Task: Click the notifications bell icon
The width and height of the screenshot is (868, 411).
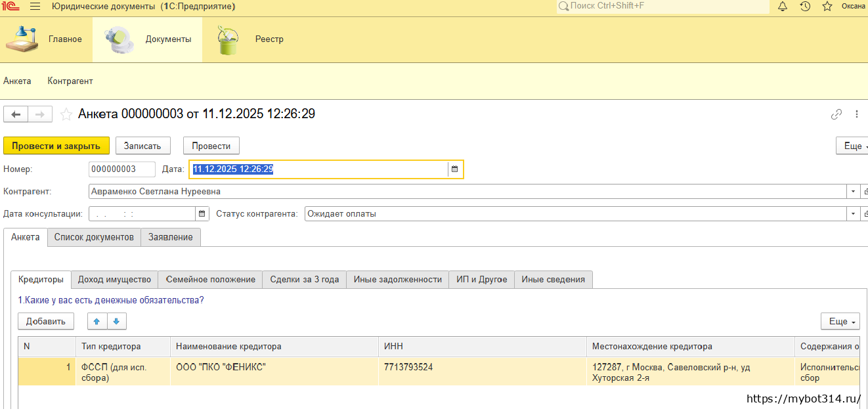Action: 782,7
